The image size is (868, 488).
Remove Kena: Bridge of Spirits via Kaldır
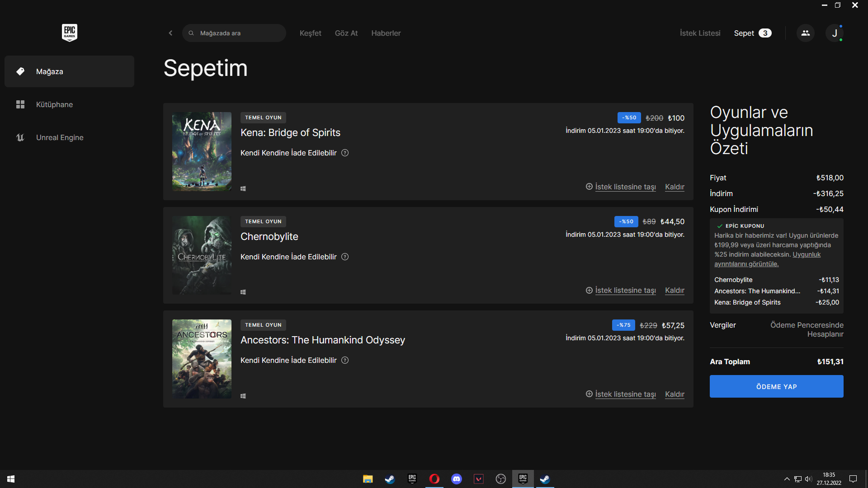click(675, 187)
